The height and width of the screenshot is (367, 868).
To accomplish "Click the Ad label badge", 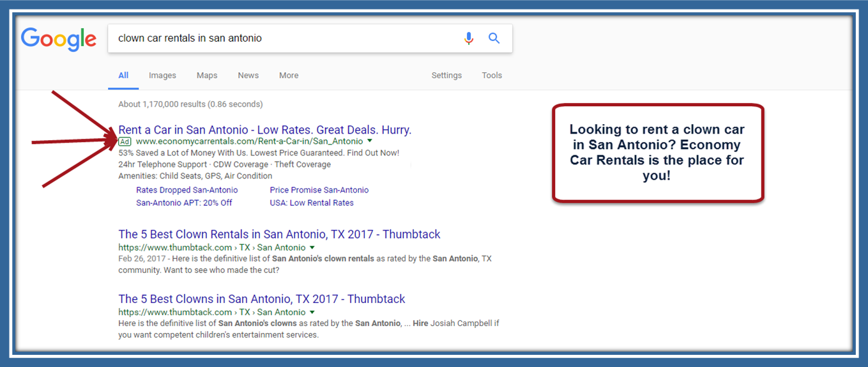I will pos(125,141).
